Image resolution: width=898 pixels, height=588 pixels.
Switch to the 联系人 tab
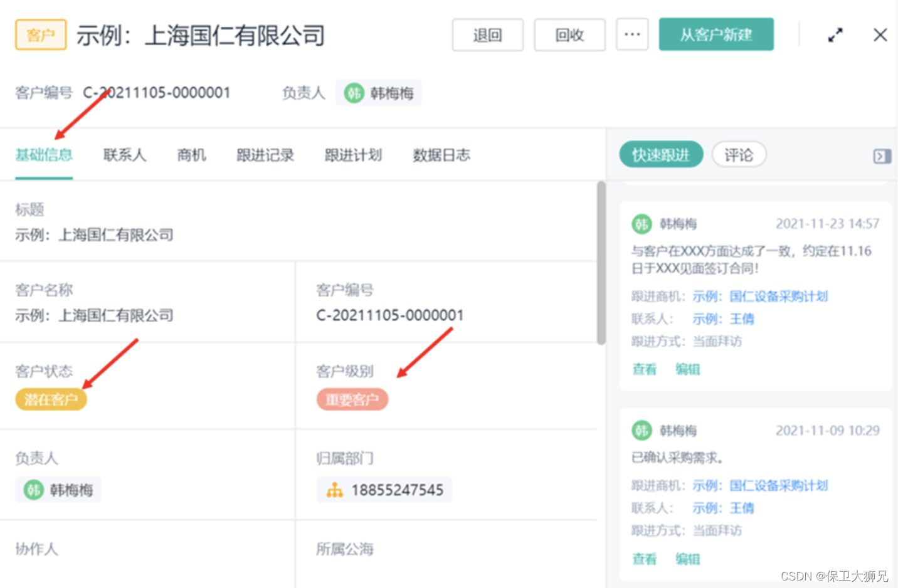pos(125,155)
